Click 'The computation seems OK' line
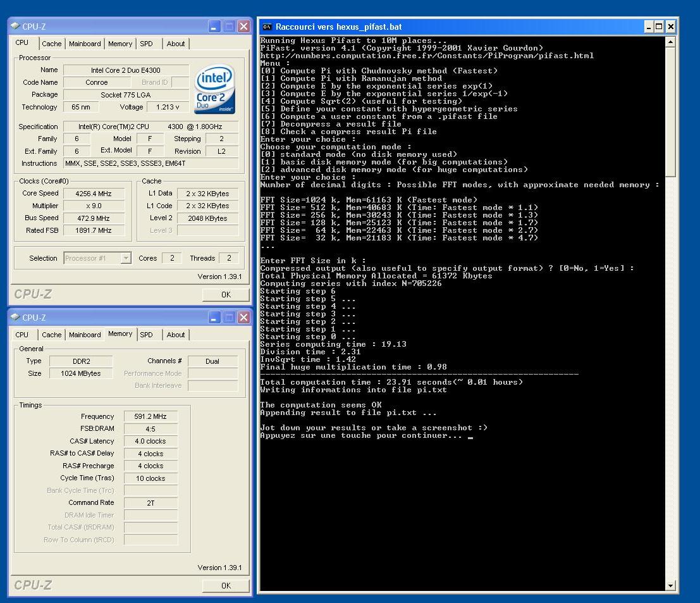The image size is (700, 603). click(321, 405)
